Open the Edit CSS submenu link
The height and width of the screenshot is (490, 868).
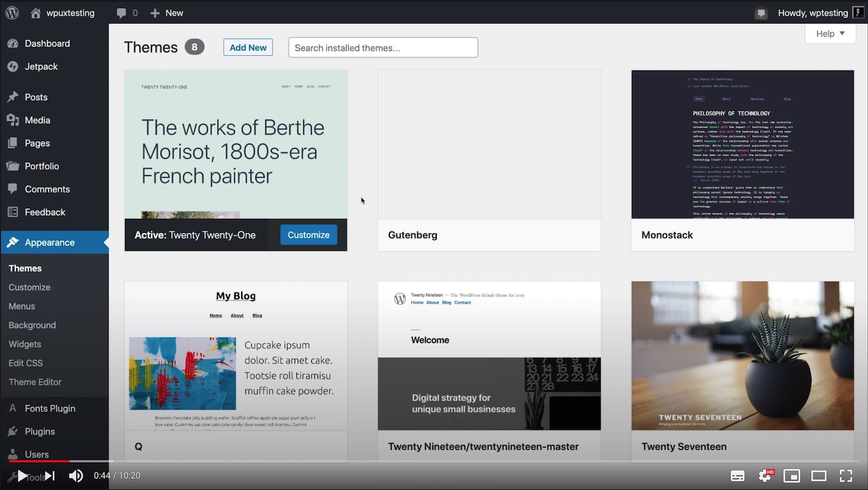point(25,363)
